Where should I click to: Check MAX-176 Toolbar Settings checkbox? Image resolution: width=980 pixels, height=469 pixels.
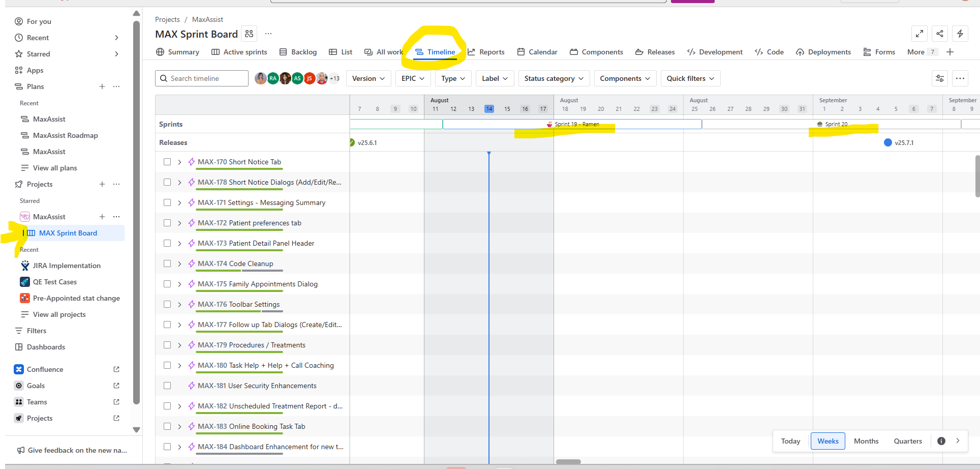coord(167,304)
